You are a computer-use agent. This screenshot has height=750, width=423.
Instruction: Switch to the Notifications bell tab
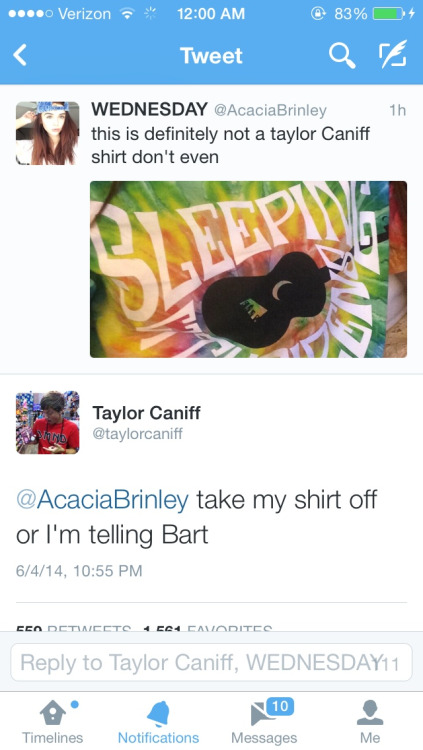coord(158,722)
